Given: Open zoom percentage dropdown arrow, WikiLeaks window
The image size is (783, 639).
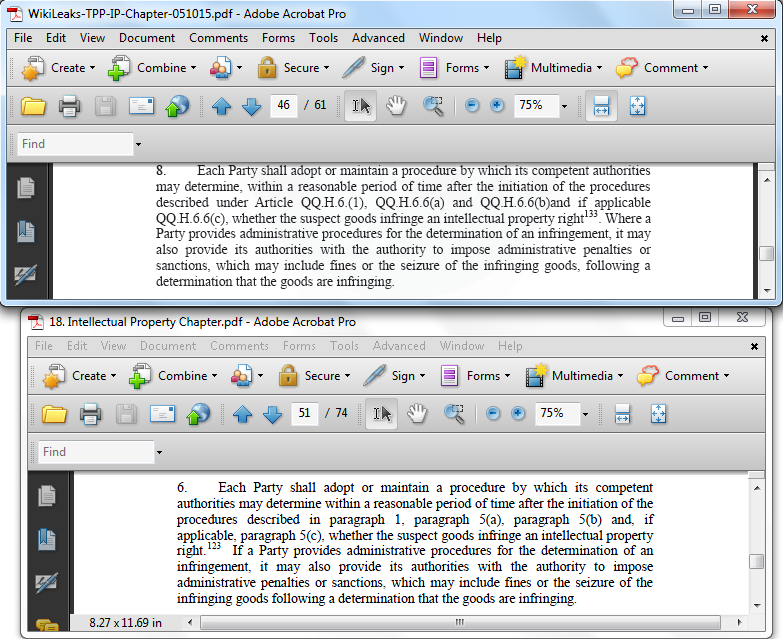Looking at the screenshot, I should coord(564,106).
